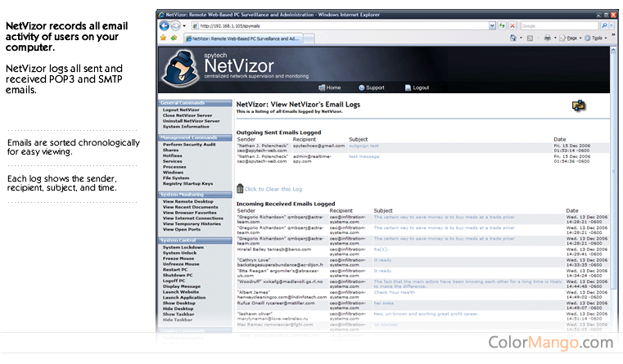Click the Refresh page icon
Image resolution: width=623 pixels, height=364 pixels.
[x=502, y=26]
